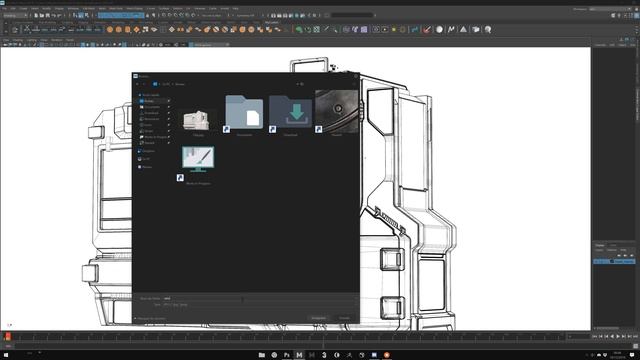
Task: Open the Windows Start menu
Action: point(5,355)
